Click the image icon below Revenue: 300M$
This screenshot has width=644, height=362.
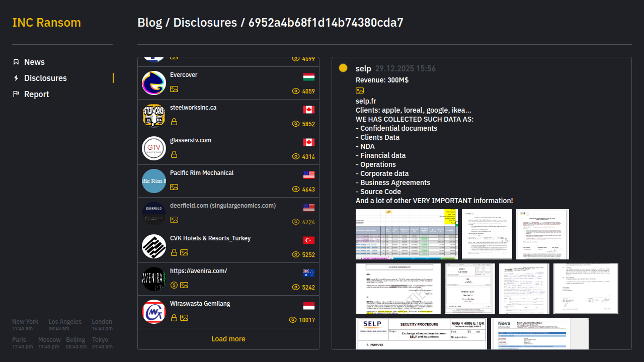point(360,90)
